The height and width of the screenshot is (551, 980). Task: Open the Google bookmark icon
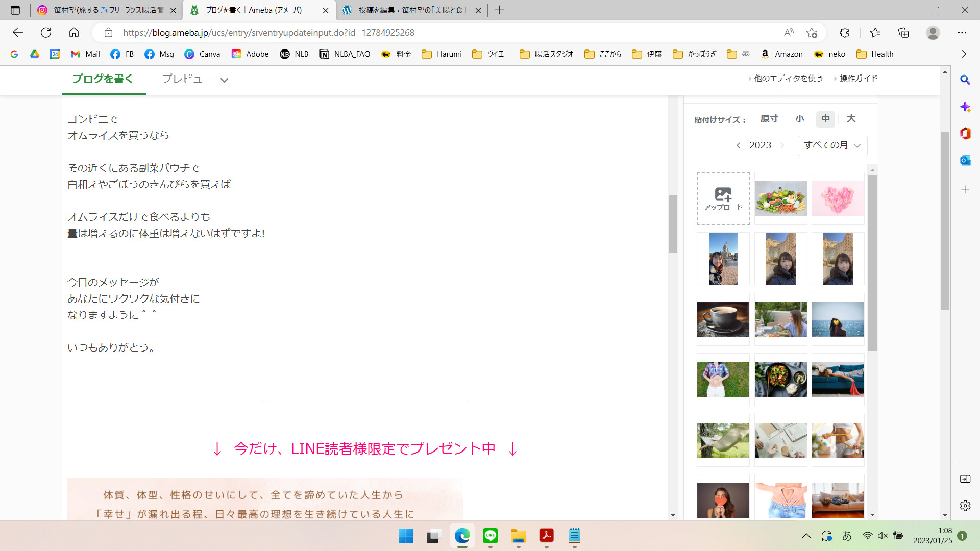point(14,54)
